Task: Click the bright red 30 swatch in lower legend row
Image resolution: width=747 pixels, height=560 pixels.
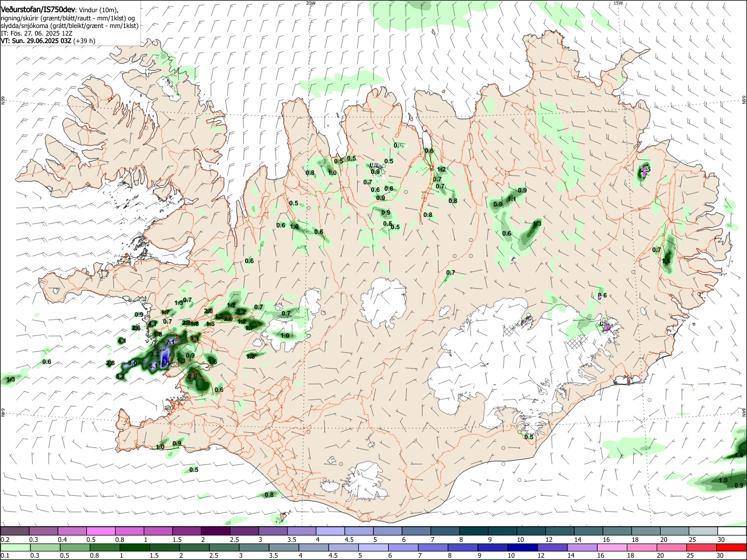Action: coord(732,548)
